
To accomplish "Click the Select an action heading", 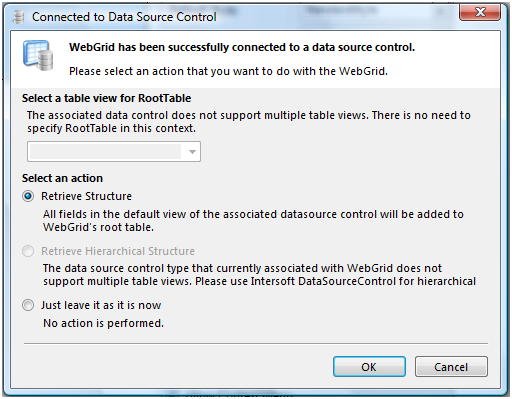I will (62, 178).
